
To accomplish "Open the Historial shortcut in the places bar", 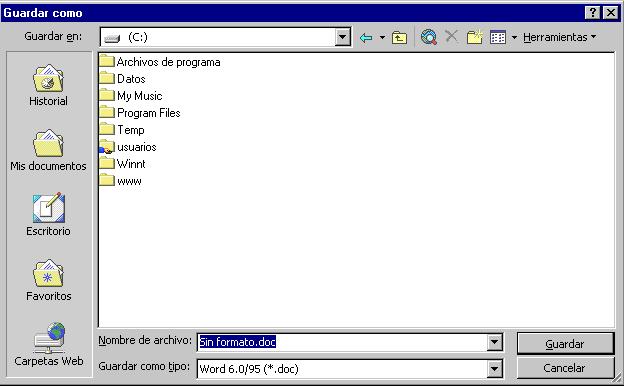I will 48,86.
